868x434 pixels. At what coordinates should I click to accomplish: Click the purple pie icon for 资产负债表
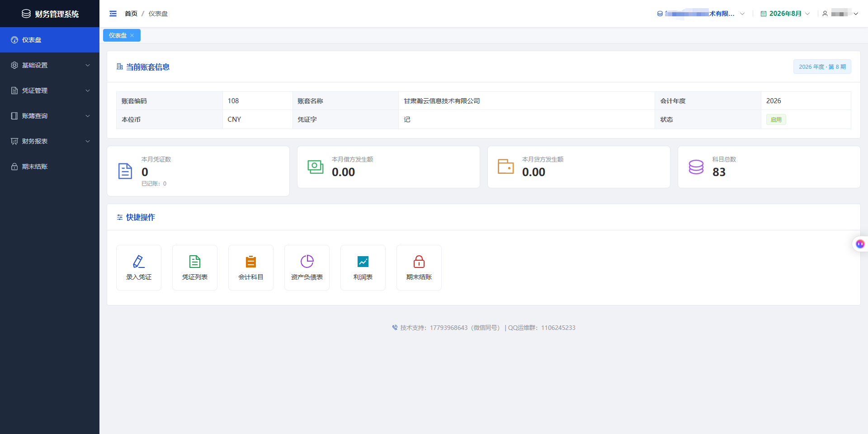307,261
